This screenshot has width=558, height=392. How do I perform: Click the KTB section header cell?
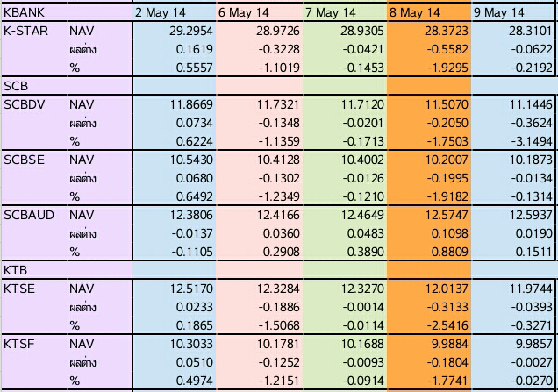(16, 268)
